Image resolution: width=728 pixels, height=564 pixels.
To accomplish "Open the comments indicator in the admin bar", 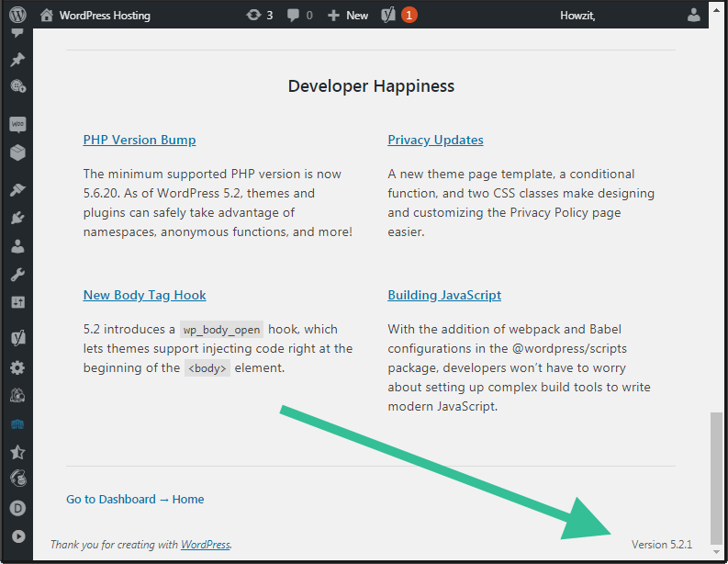I will 299,15.
